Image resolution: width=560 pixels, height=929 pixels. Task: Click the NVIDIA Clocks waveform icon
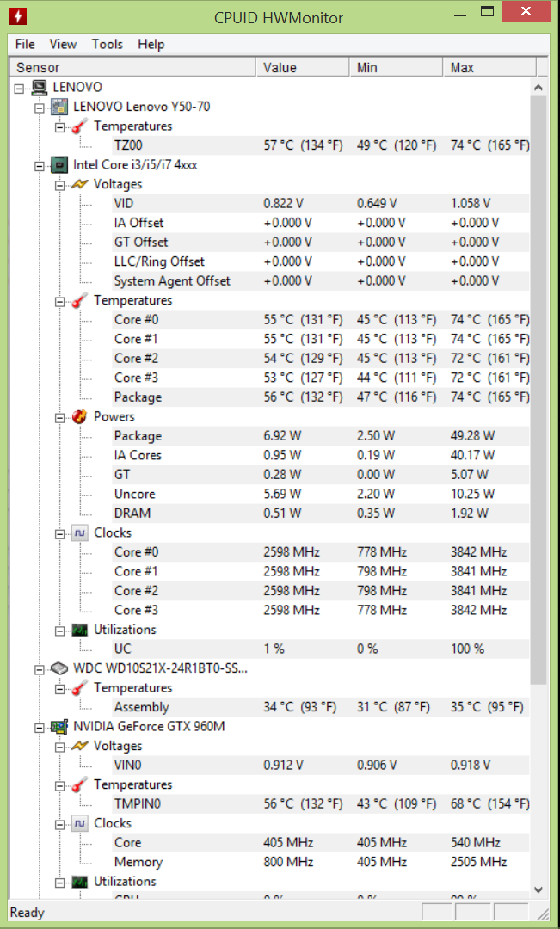point(79,823)
